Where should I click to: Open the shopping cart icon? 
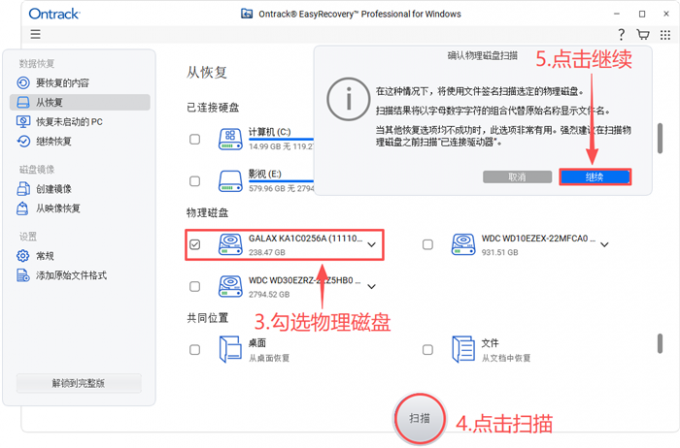[x=643, y=34]
